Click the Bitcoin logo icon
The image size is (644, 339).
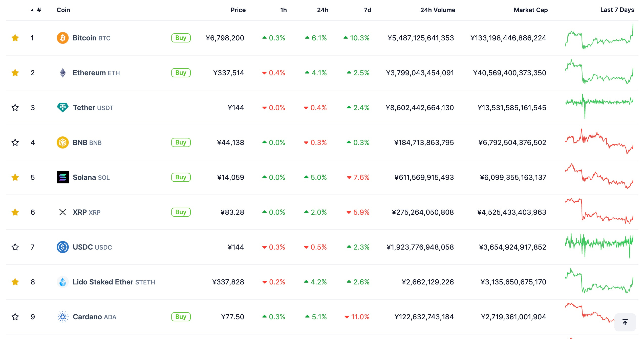tap(63, 38)
